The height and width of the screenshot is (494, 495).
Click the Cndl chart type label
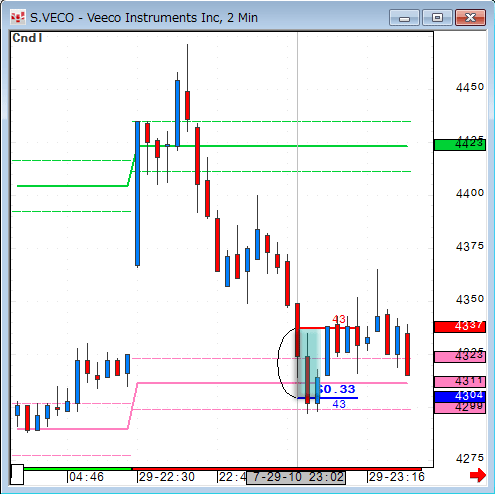tap(27, 38)
